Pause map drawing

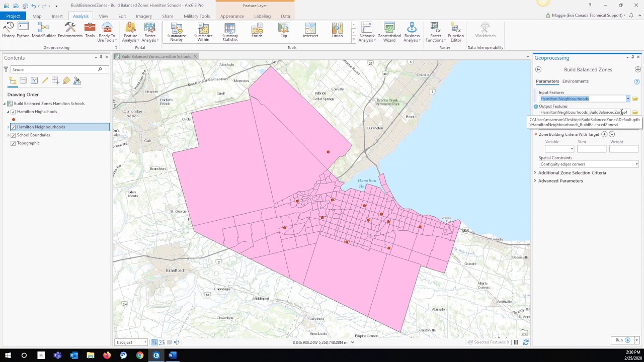[516, 342]
